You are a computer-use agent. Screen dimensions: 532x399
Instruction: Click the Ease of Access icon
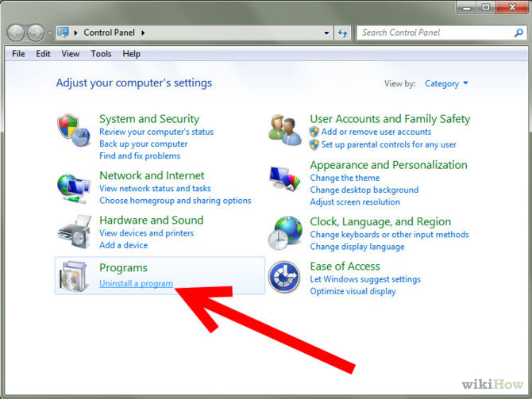point(285,278)
